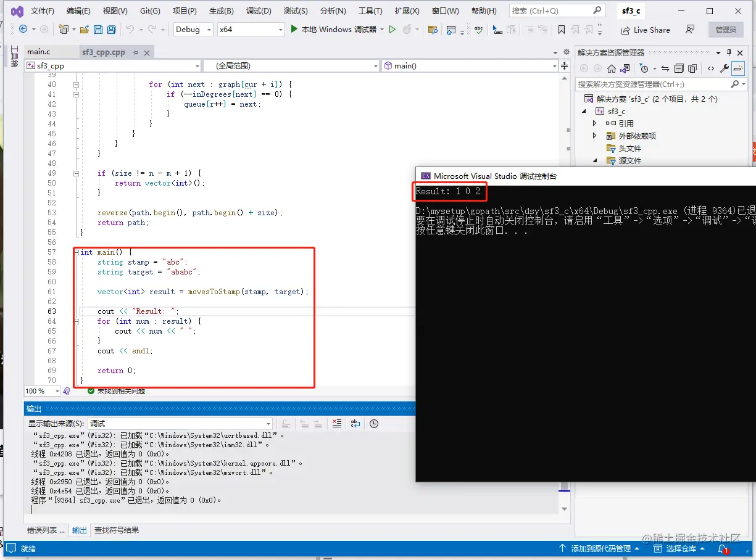Open Properties wrench icon in Solution Explorer

(725, 68)
